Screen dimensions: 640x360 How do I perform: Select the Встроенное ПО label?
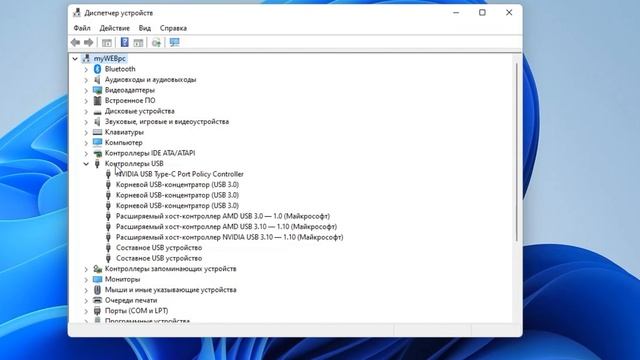(130, 100)
